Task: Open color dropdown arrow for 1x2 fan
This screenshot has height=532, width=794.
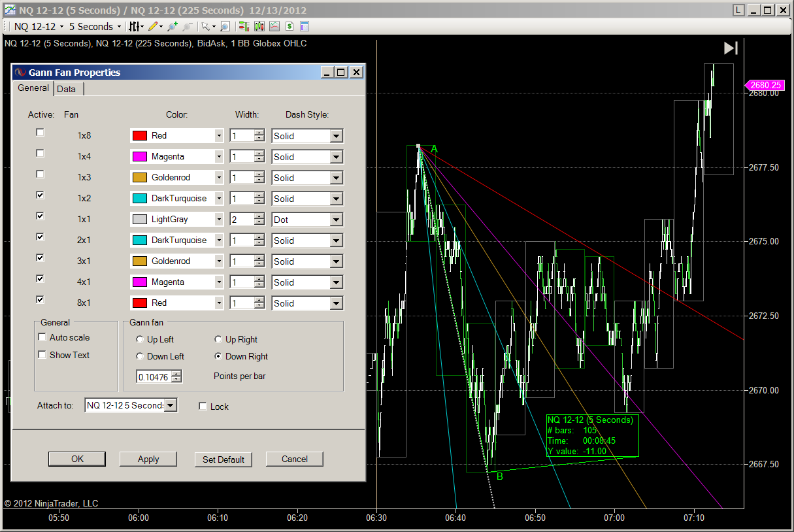Action: pyautogui.click(x=219, y=199)
